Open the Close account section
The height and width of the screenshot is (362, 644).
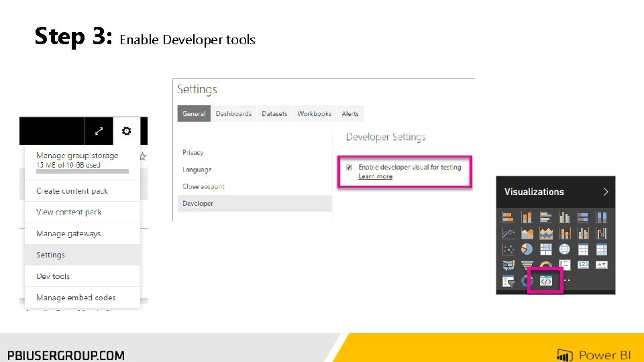click(x=203, y=186)
